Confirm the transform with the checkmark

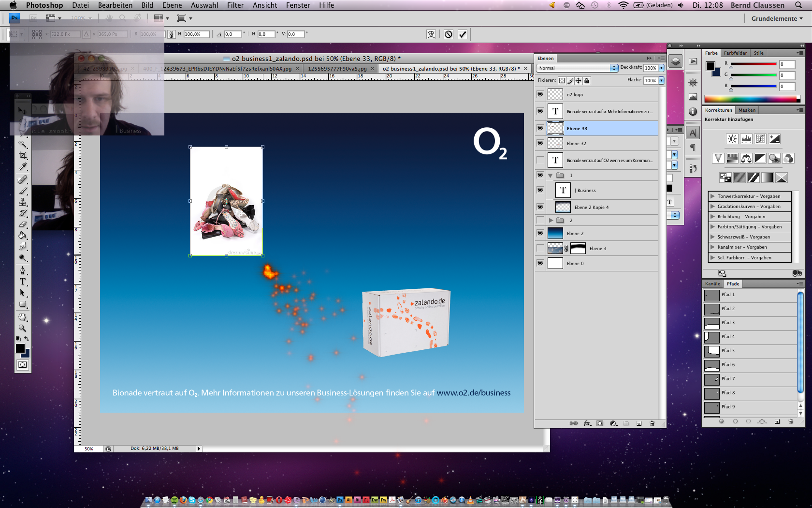pos(463,34)
